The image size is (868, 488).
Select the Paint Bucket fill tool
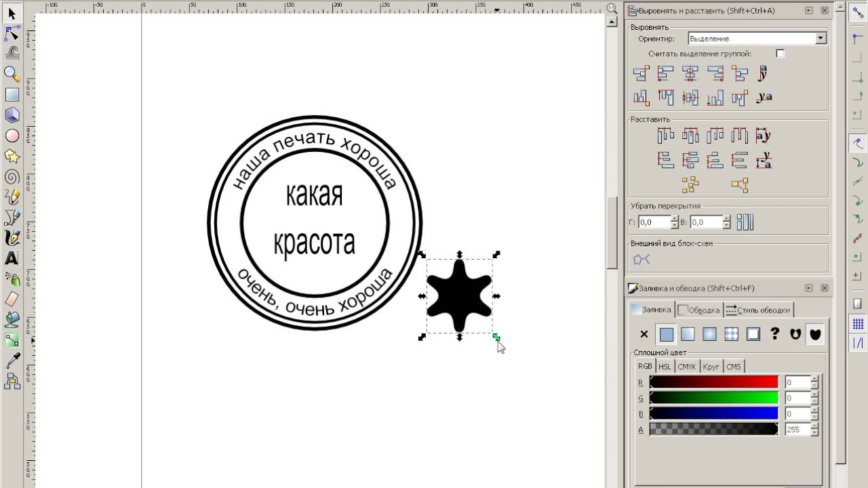pos(12,319)
